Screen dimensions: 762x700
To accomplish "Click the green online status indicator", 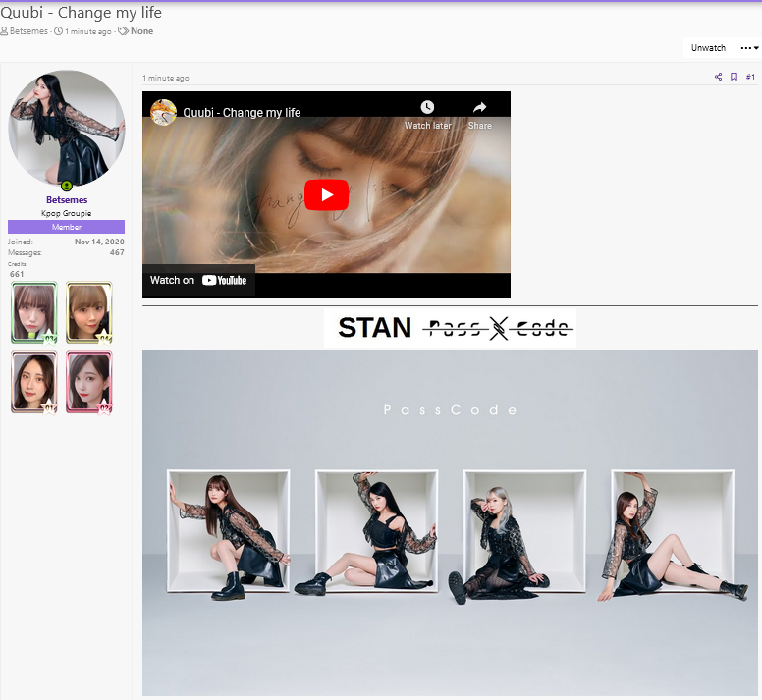I will [x=67, y=186].
